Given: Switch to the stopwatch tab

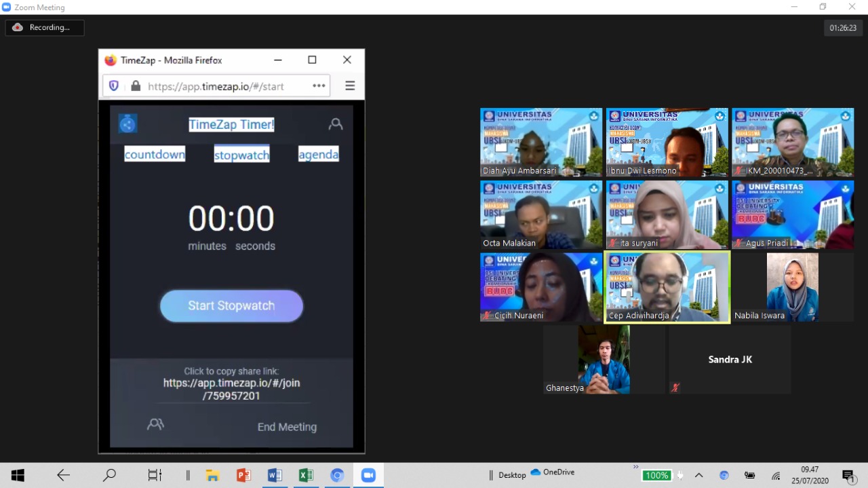Looking at the screenshot, I should point(241,155).
